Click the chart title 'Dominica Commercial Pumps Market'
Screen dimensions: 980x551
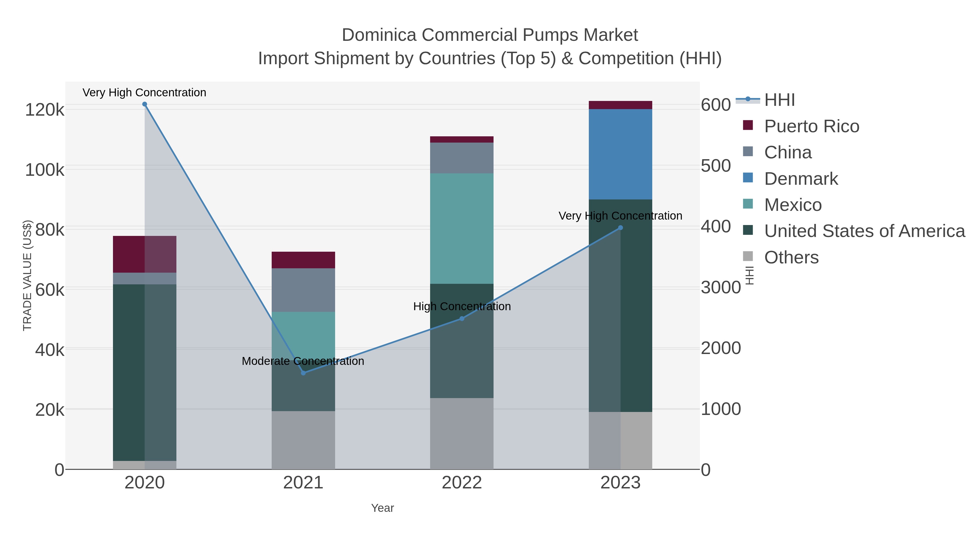pos(490,35)
